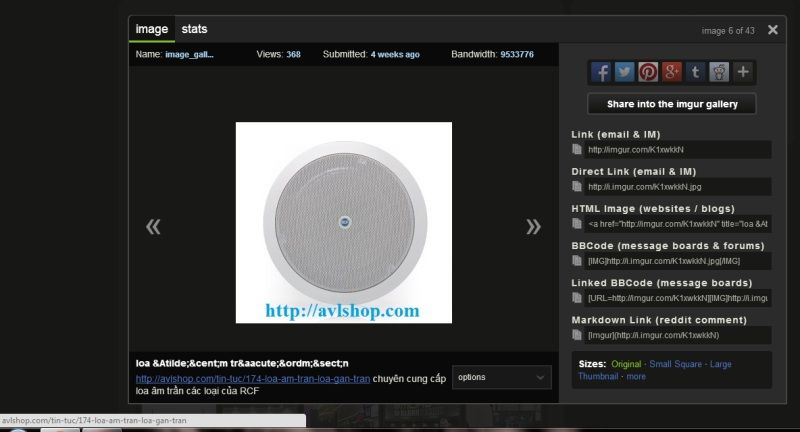Click Views count 368
This screenshot has width=800, height=432.
click(x=293, y=55)
